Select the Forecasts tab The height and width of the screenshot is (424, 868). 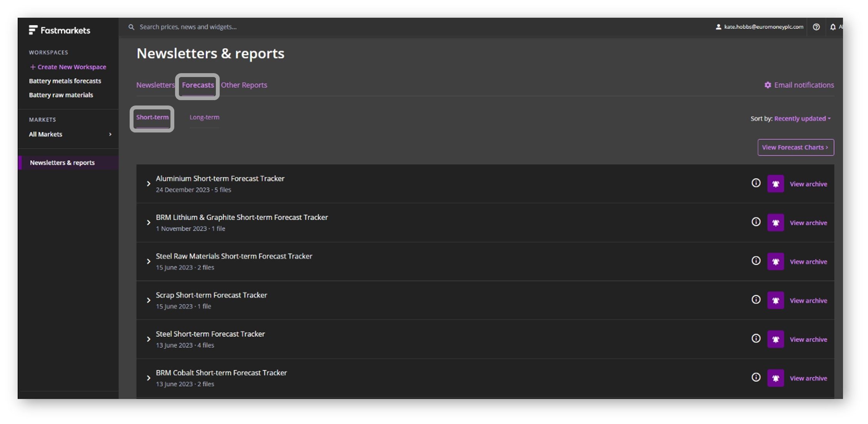click(x=198, y=85)
